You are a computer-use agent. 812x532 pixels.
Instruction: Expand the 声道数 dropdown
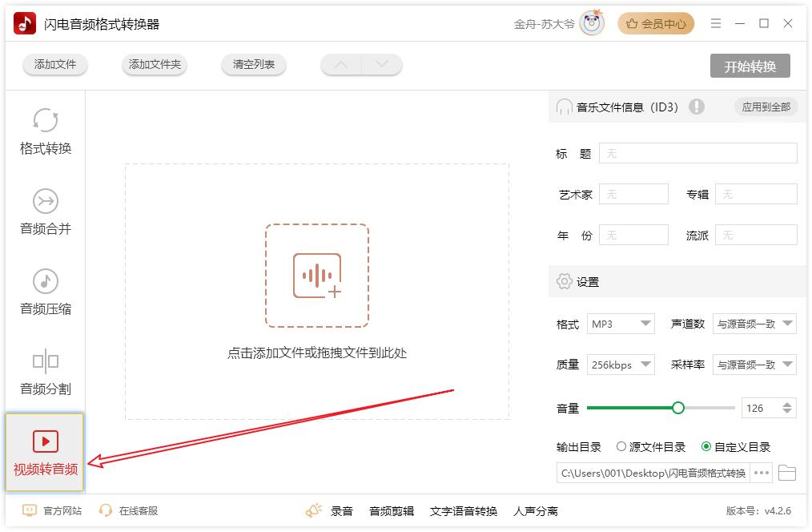point(754,324)
